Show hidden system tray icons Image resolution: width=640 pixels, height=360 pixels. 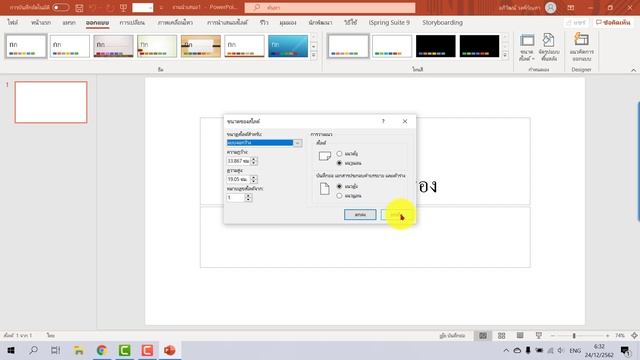(506, 350)
